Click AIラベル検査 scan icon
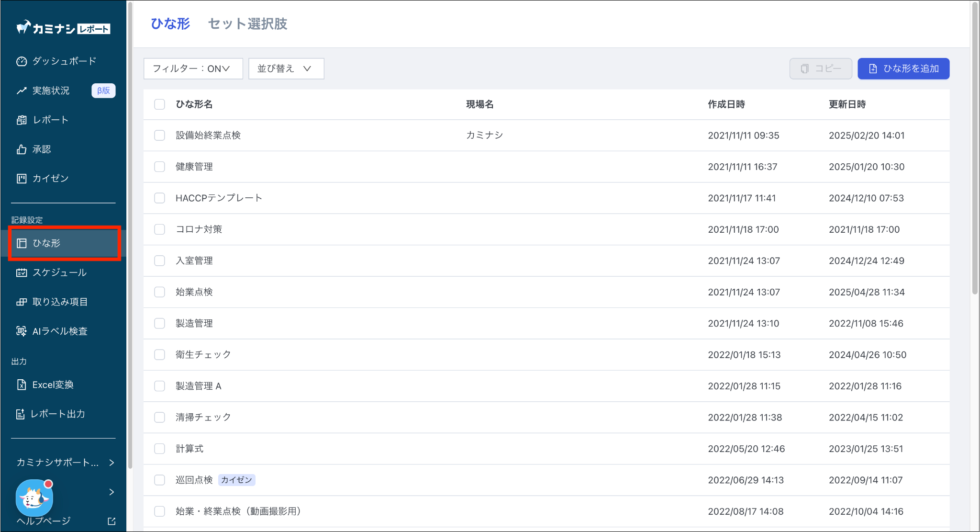This screenshot has width=980, height=532. click(21, 331)
